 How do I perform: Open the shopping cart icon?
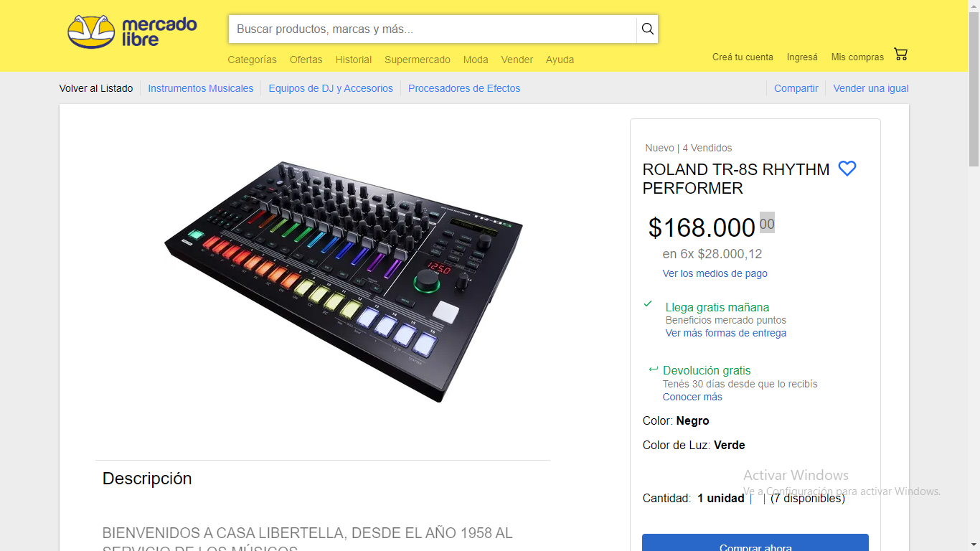[901, 54]
